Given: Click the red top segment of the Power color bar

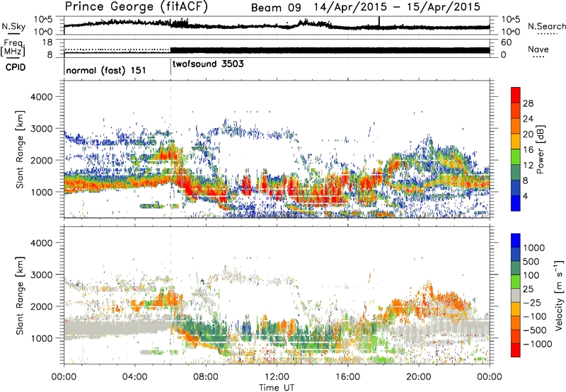Looking at the screenshot, I should click(x=516, y=95).
